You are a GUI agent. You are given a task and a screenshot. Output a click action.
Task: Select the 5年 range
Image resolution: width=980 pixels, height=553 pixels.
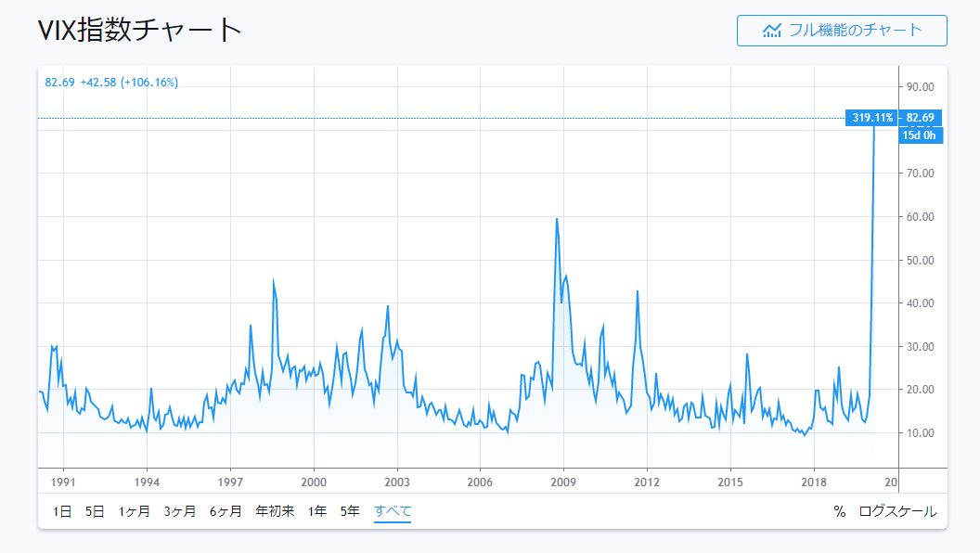pyautogui.click(x=350, y=511)
